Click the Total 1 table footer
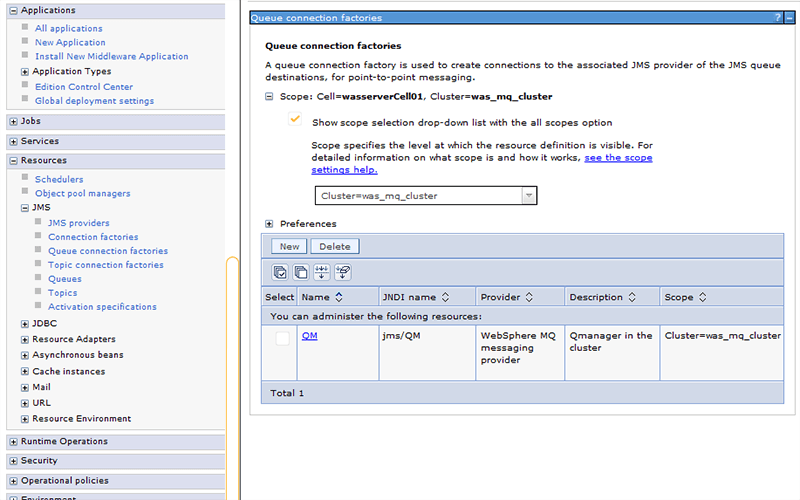Screen dimensions: 800x500 522,393
